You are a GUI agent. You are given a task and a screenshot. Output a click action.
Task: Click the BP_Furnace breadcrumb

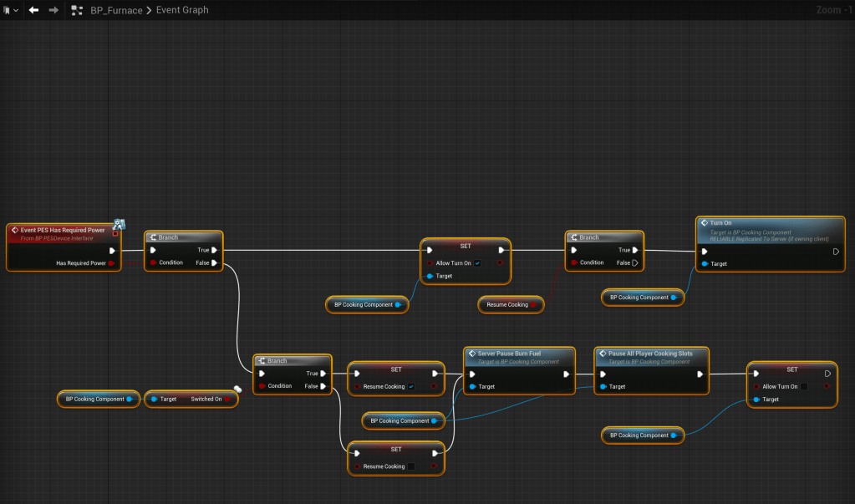click(116, 10)
